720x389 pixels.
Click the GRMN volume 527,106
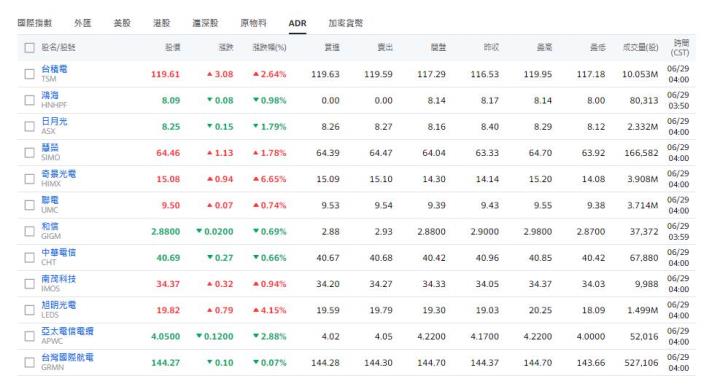coord(641,362)
